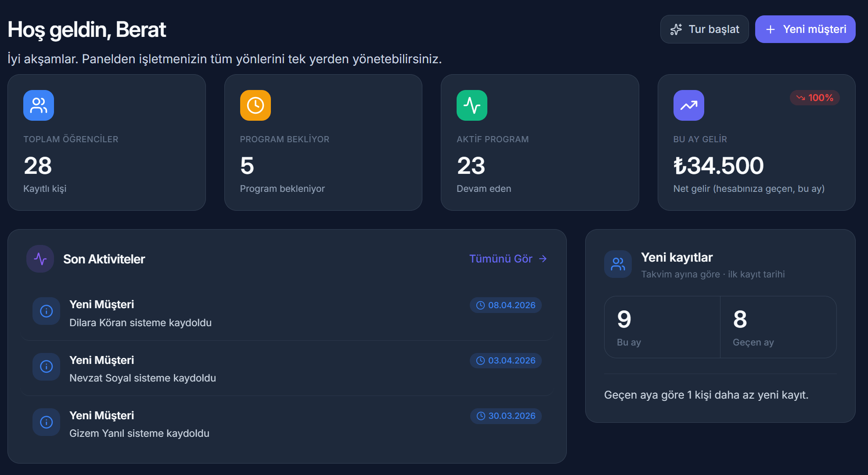Click the users icon beside Yeni kayıtlar
The height and width of the screenshot is (475, 868).
tap(618, 264)
